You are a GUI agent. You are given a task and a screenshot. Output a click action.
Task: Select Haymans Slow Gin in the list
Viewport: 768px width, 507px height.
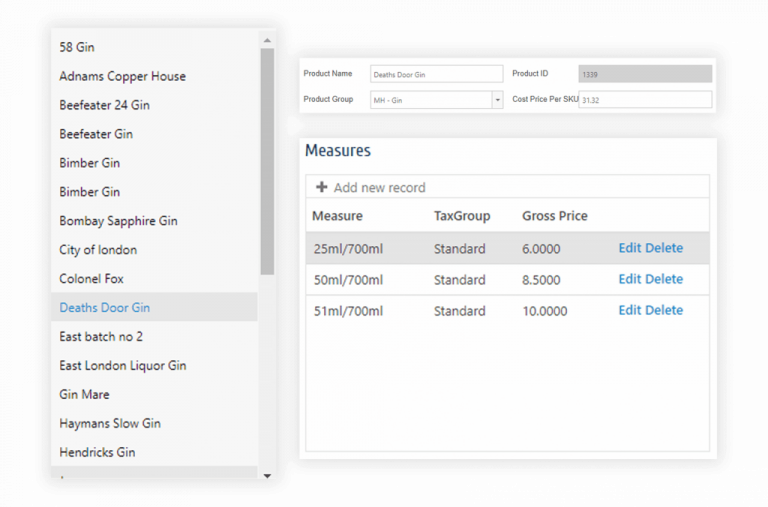point(154,423)
